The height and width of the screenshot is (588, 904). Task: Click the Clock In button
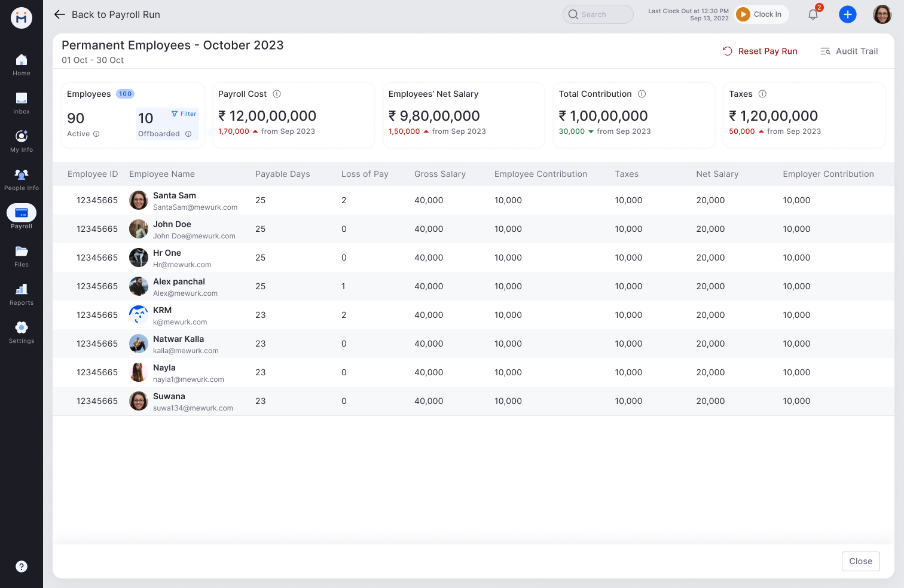click(x=761, y=14)
